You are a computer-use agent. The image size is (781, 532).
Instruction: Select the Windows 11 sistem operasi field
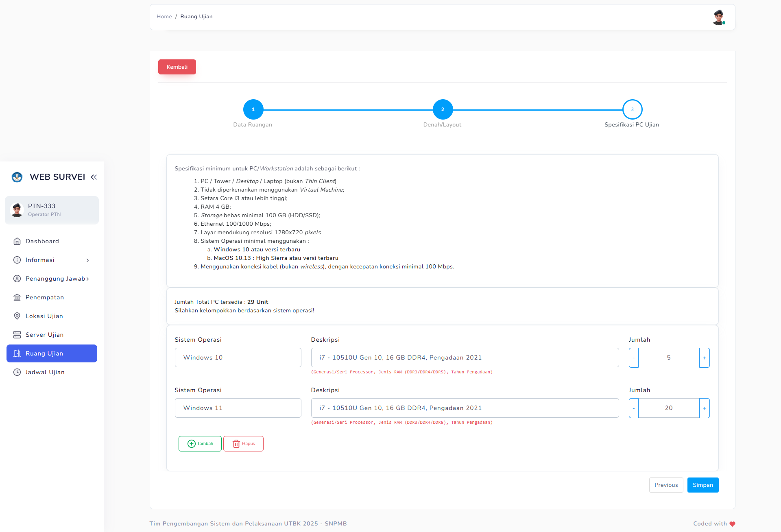[239, 408]
